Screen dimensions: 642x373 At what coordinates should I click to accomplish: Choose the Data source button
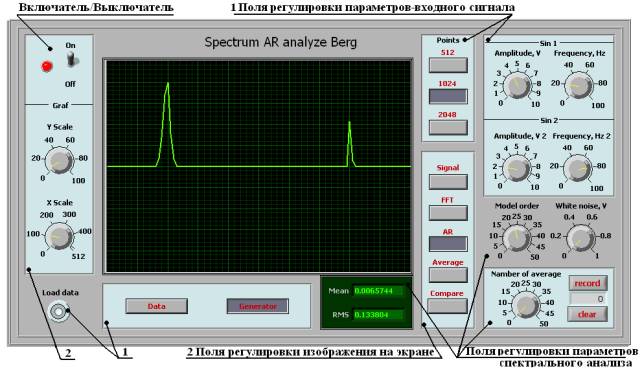tap(156, 306)
